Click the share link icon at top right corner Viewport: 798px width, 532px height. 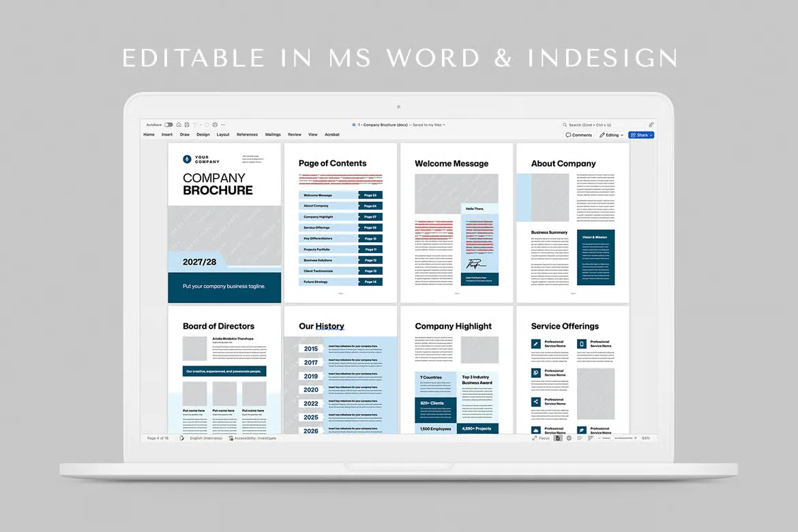pyautogui.click(x=651, y=125)
